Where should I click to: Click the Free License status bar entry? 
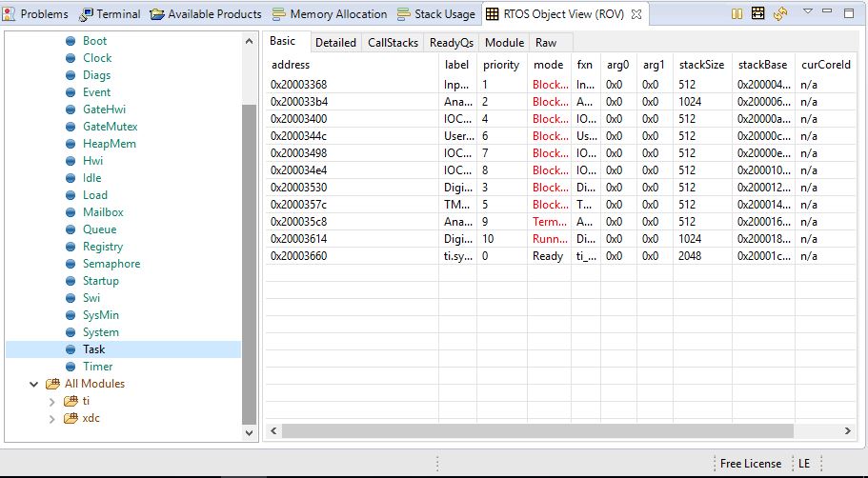coord(750,464)
